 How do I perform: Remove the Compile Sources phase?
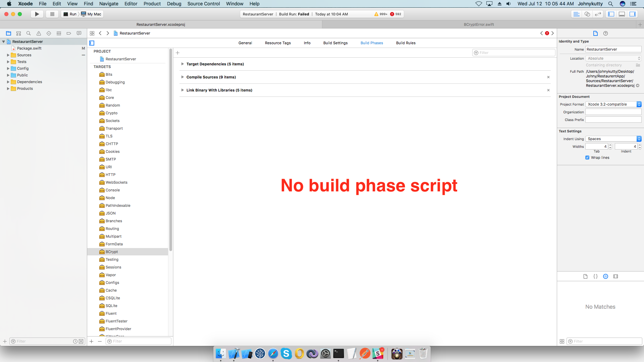(548, 77)
